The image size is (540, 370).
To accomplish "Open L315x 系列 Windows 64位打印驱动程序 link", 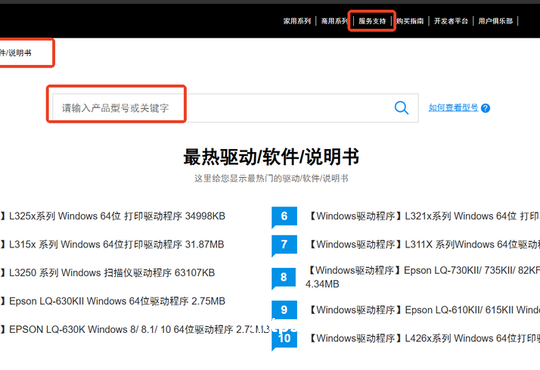I will click(112, 244).
